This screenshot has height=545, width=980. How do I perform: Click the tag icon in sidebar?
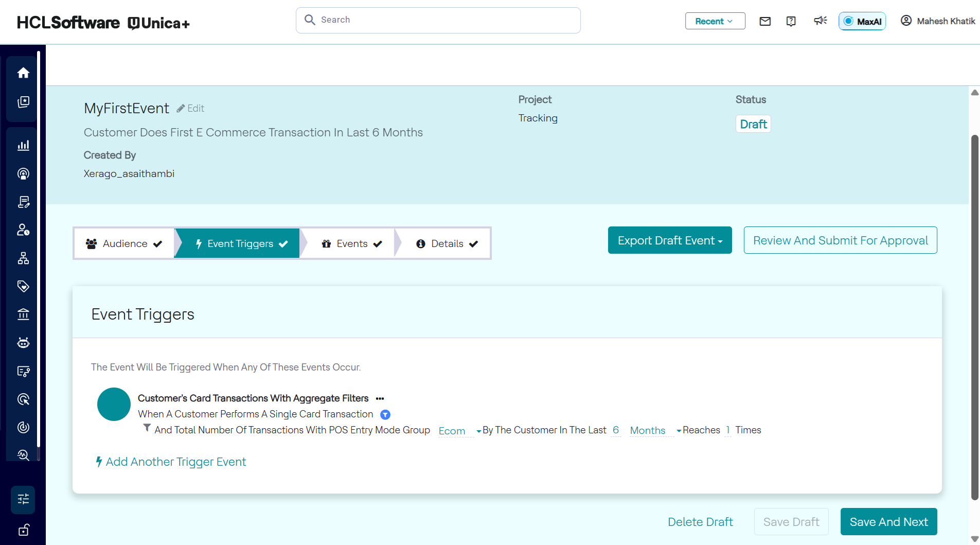[23, 286]
